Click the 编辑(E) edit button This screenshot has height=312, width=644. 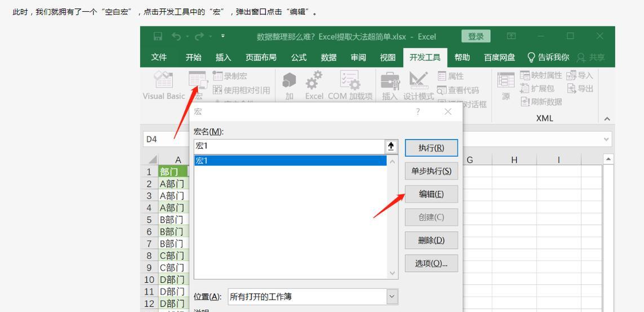pos(431,194)
